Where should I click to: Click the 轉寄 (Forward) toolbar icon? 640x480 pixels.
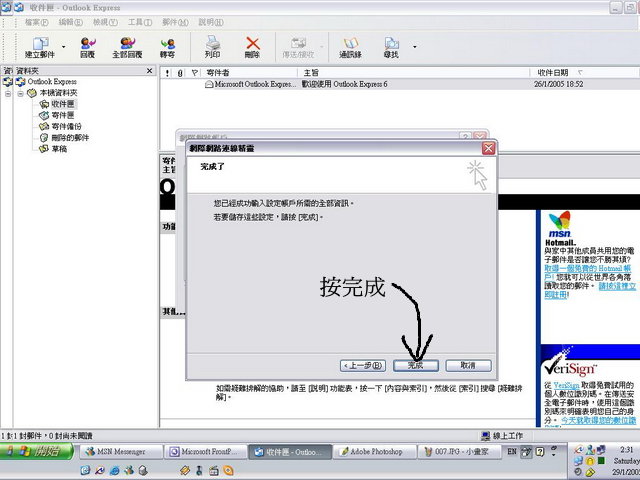[x=168, y=45]
